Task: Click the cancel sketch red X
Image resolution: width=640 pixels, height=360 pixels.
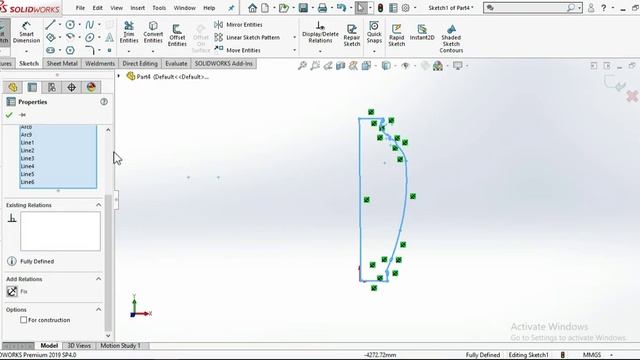Action: pyautogui.click(x=632, y=96)
